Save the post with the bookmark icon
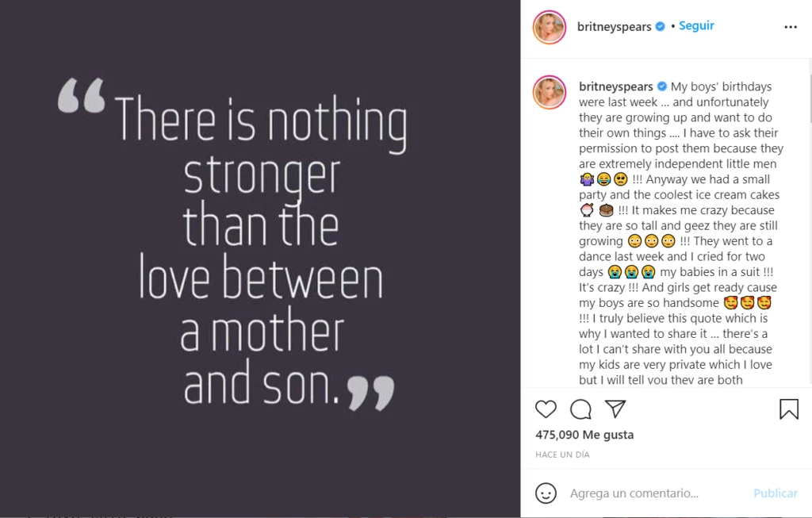 tap(788, 409)
